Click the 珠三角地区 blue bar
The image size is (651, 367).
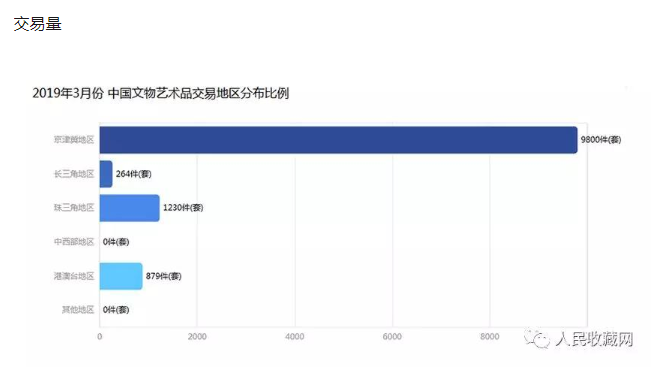point(130,208)
